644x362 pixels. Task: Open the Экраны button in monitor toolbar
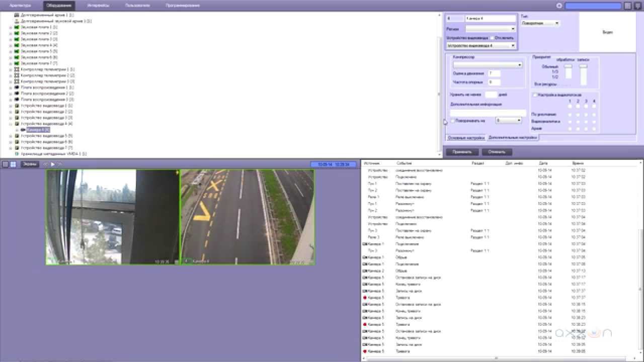pyautogui.click(x=30, y=164)
